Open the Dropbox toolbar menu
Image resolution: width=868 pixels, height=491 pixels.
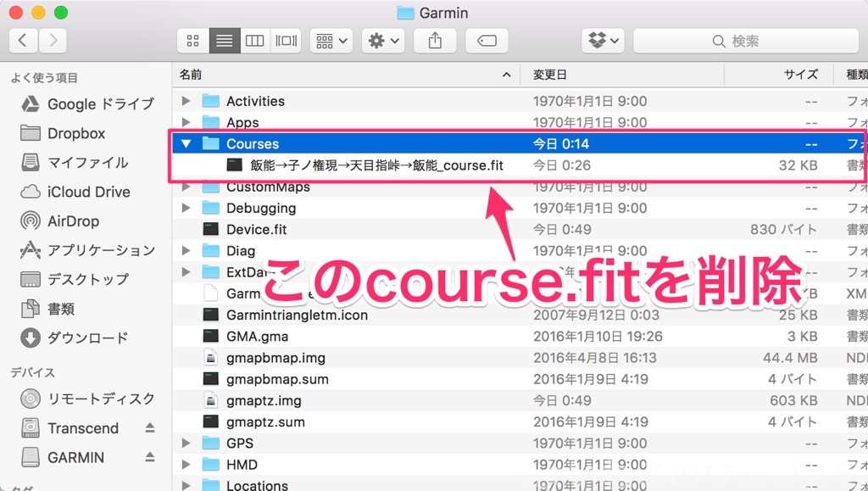click(603, 40)
